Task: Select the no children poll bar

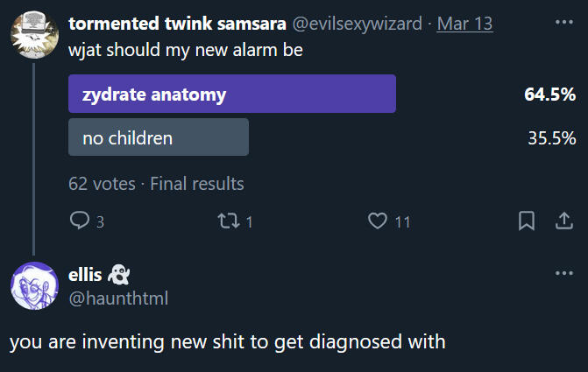Action: tap(159, 137)
